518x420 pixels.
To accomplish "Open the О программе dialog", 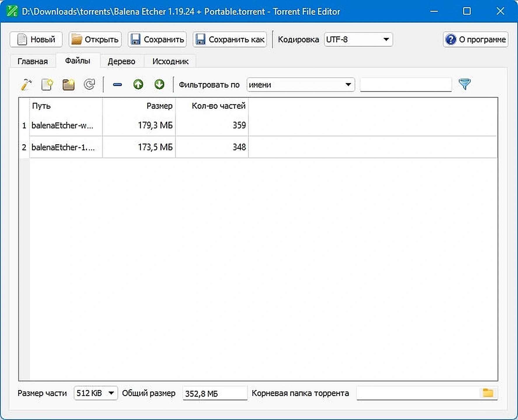I will [476, 39].
